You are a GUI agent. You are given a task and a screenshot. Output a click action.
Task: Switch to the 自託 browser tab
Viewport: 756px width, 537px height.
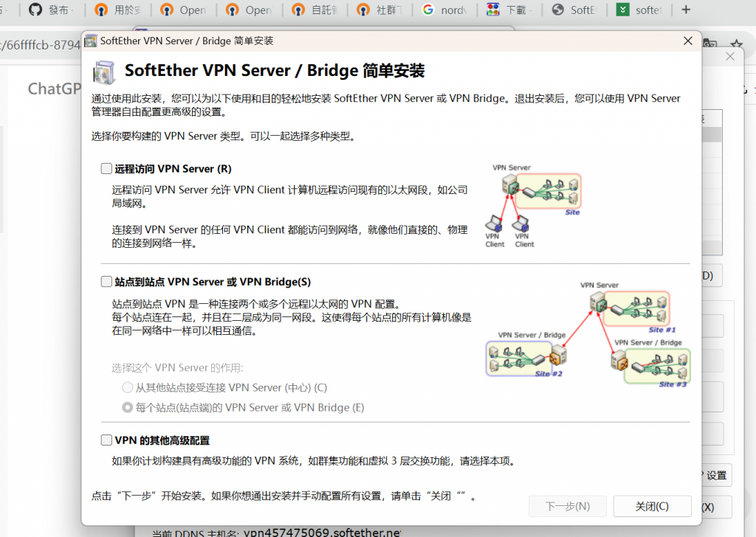315,10
